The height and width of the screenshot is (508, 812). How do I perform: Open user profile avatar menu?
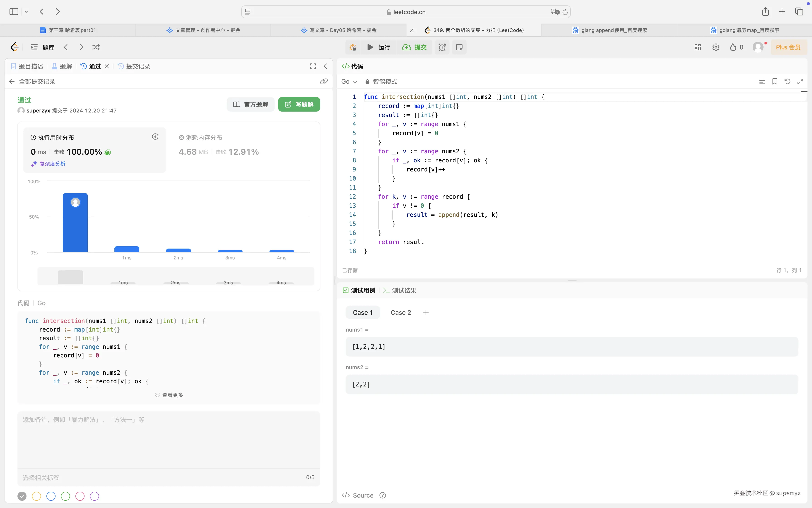(758, 47)
